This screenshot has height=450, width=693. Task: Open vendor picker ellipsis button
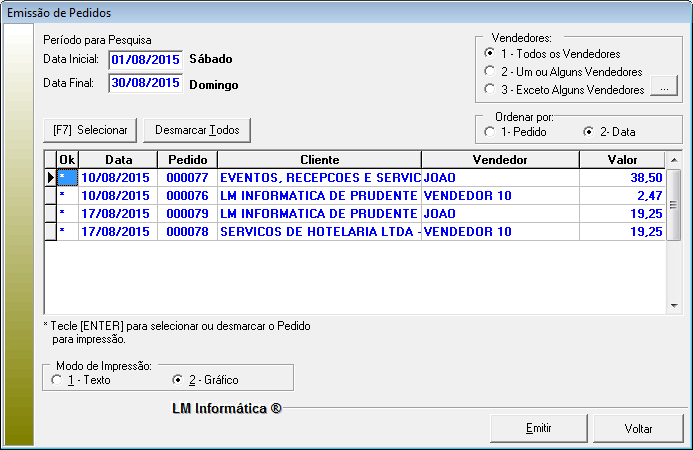664,90
